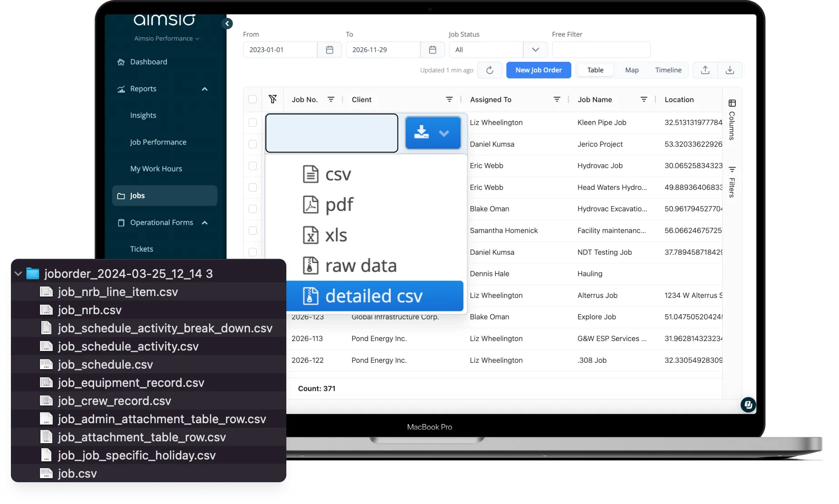Open My Work Hours page
The height and width of the screenshot is (504, 839).
[x=156, y=169]
